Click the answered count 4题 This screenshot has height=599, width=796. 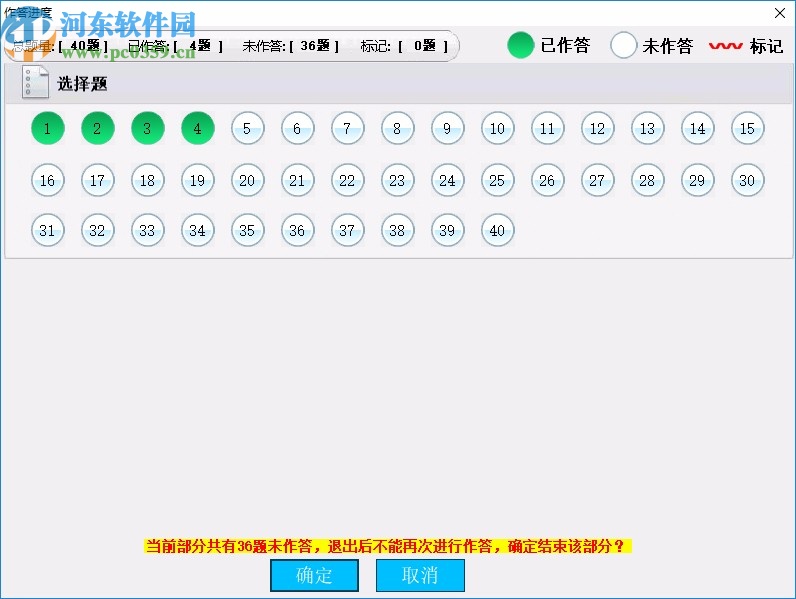click(200, 46)
